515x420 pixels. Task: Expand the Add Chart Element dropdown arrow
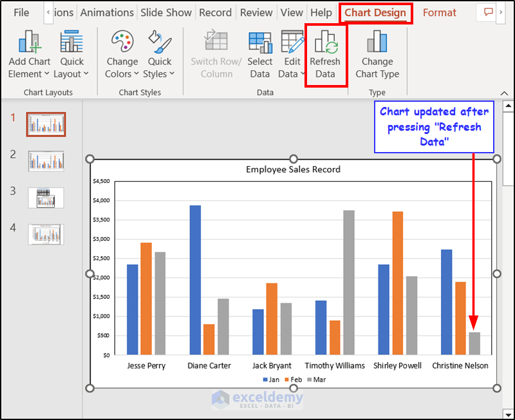[46, 73]
